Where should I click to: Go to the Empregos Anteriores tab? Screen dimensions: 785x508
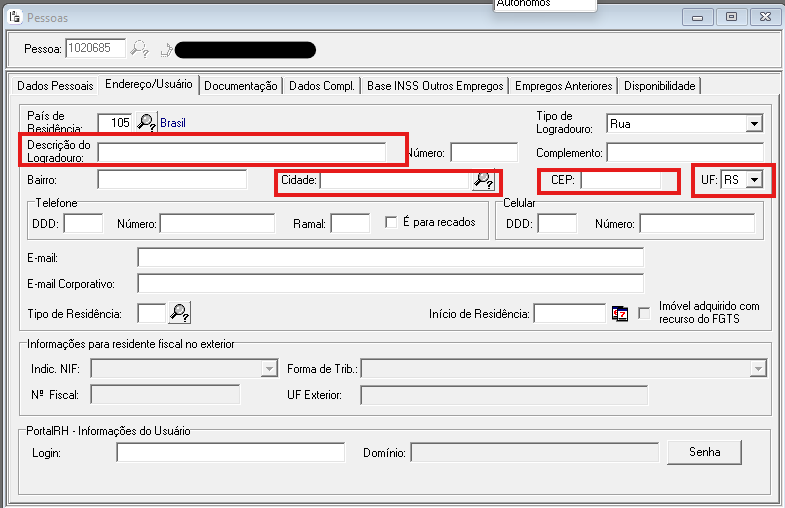coord(563,86)
